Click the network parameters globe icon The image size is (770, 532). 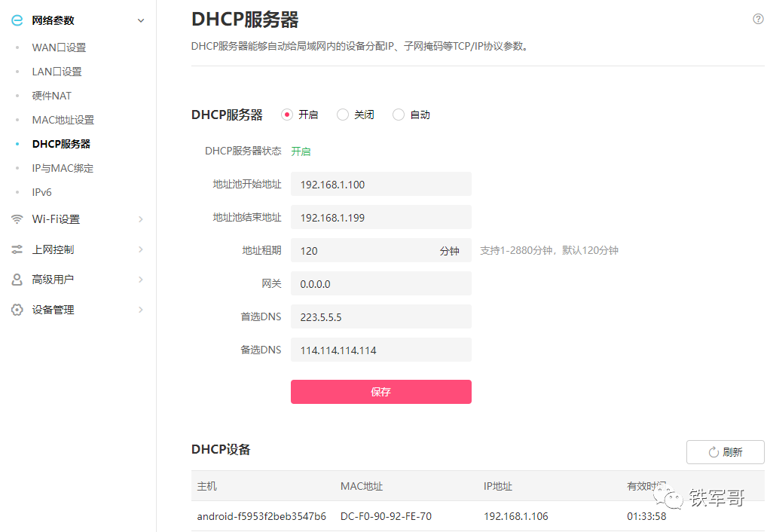point(17,20)
